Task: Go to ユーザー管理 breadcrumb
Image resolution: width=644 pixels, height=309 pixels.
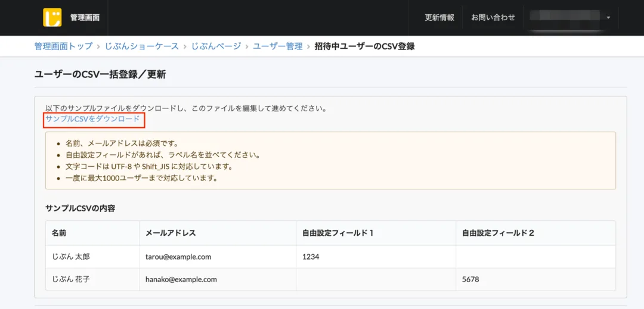Action: [278, 46]
